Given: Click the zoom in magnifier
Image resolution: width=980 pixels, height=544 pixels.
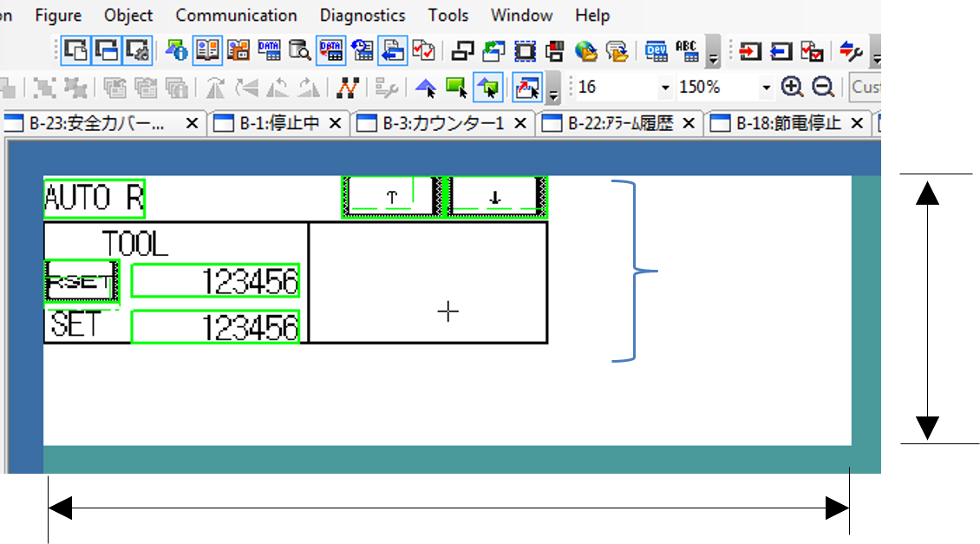Looking at the screenshot, I should click(793, 87).
